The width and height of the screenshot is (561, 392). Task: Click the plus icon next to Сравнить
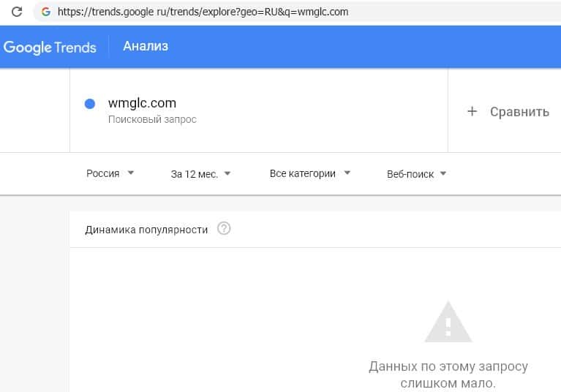click(472, 111)
